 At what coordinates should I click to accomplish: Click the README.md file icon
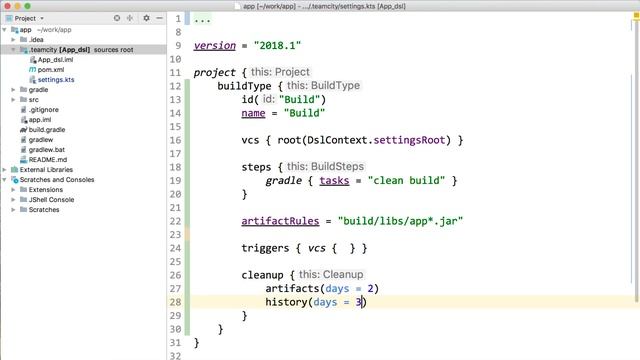pyautogui.click(x=23, y=160)
